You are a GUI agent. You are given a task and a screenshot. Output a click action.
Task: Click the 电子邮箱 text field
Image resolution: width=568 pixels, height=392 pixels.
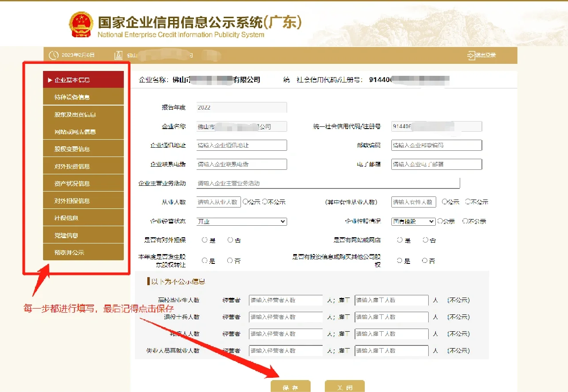pos(436,164)
